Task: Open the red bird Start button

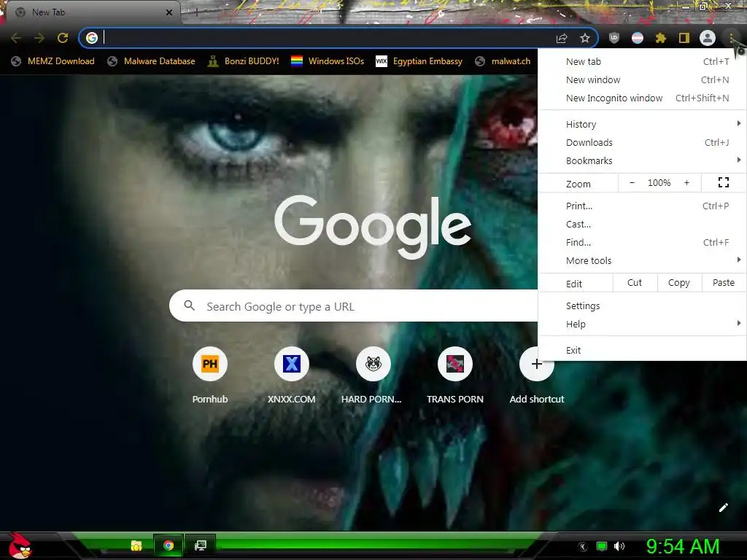Action: [19, 545]
